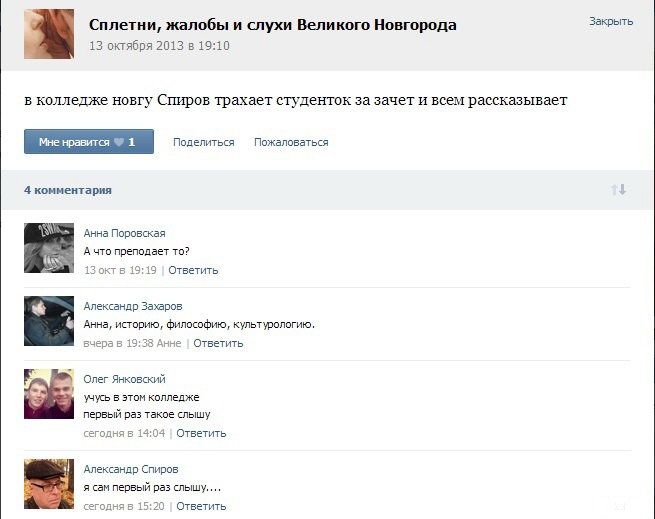Reply to Олег Янковский's comment

coord(201,433)
